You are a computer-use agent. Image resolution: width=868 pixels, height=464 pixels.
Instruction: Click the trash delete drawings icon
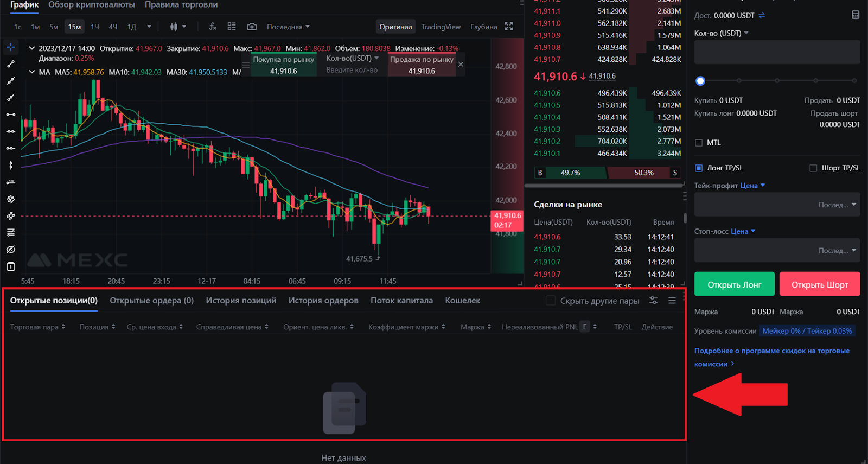point(11,266)
